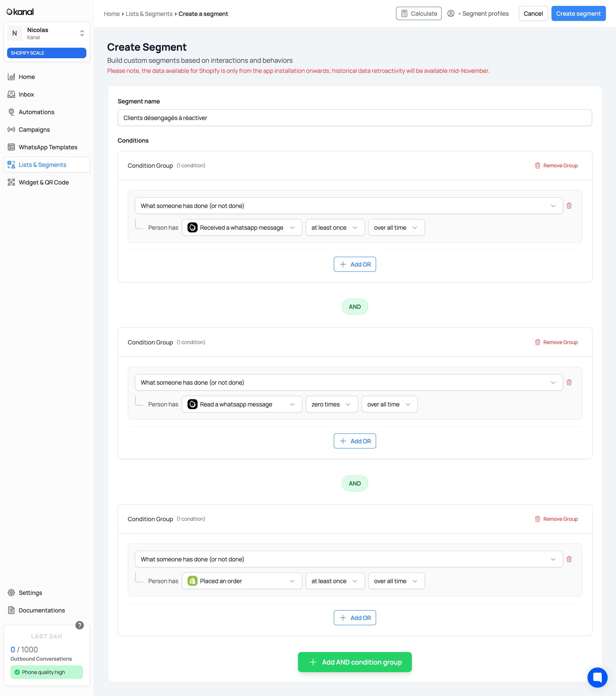
Task: Click the Calculate button
Action: pos(419,14)
